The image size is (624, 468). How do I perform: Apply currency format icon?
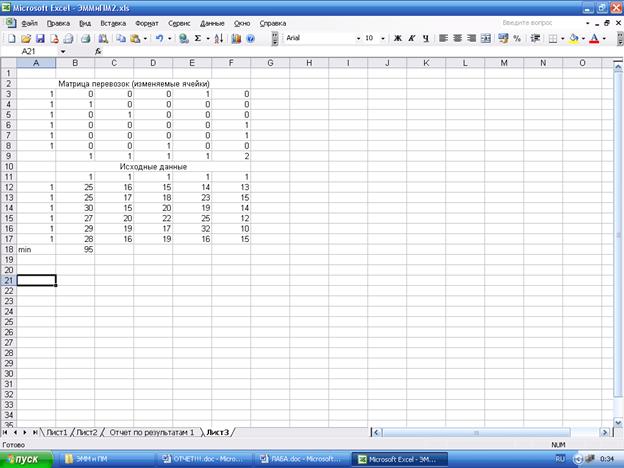point(503,38)
